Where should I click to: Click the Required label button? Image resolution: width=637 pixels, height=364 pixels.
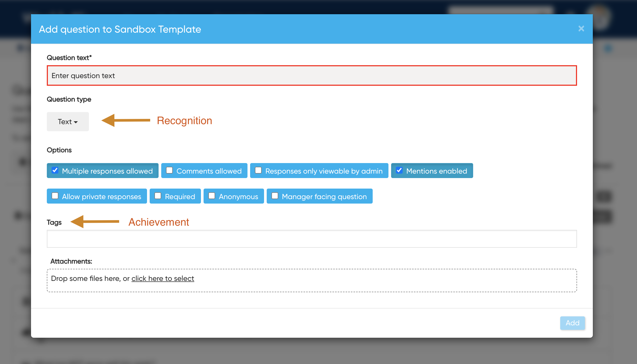click(x=180, y=196)
